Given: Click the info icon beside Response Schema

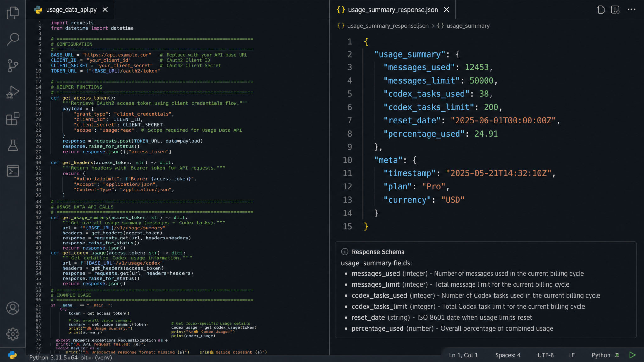Looking at the screenshot, I should (345, 252).
